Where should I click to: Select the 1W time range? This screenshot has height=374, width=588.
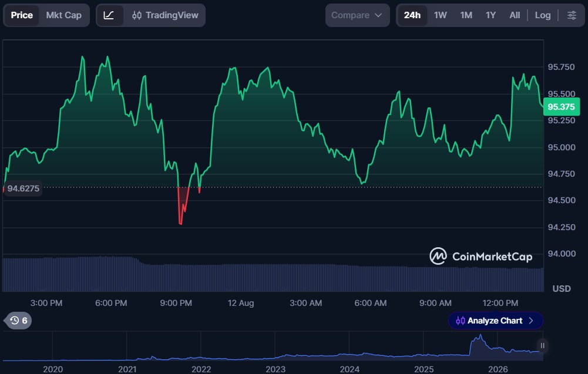click(x=440, y=15)
